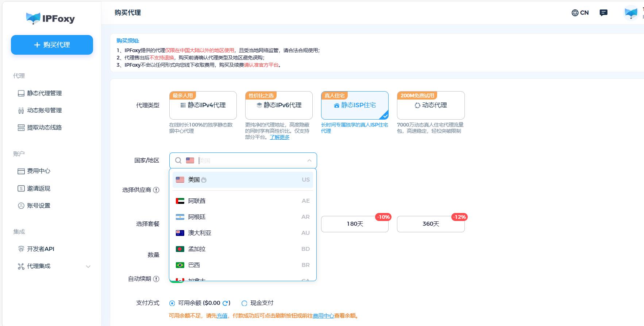Screen dimensions: 644x326
Task: Click info icon beside 选择供应商
Action: pyautogui.click(x=156, y=190)
